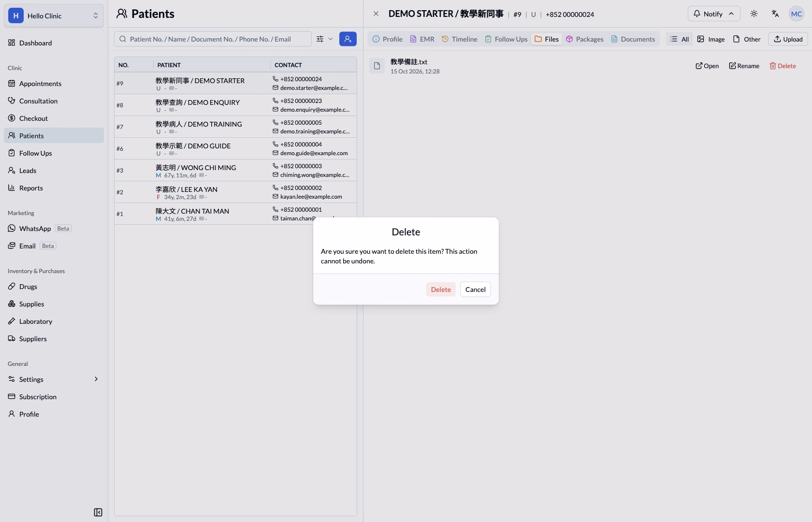Open the Hello Clinic switcher dropdown

[54, 15]
